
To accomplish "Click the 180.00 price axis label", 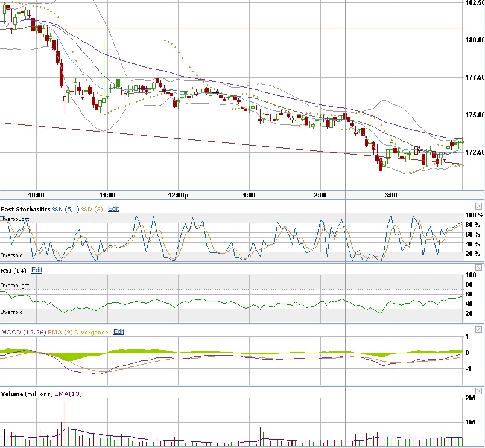I will (475, 40).
